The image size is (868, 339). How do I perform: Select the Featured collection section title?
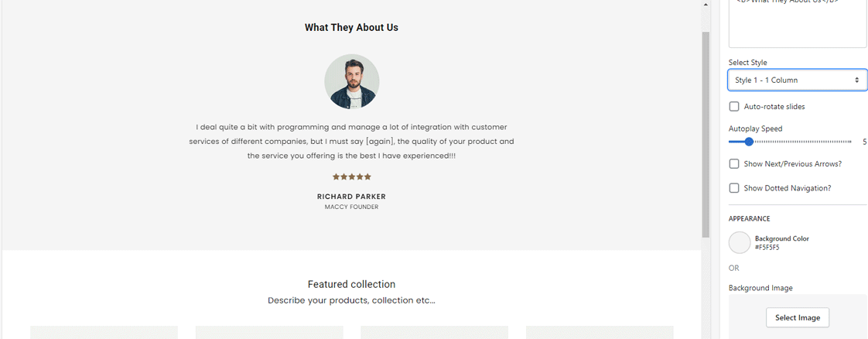click(x=351, y=284)
